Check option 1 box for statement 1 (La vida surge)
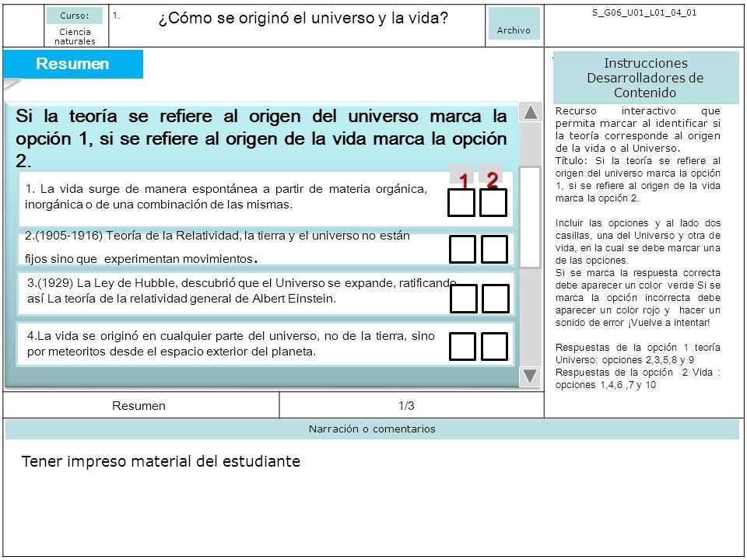This screenshot has height=560, width=747. pyautogui.click(x=461, y=202)
